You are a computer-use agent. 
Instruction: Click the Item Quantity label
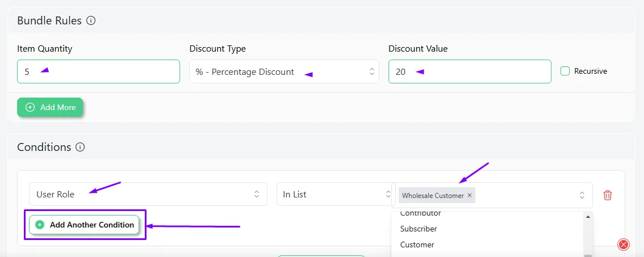point(44,48)
